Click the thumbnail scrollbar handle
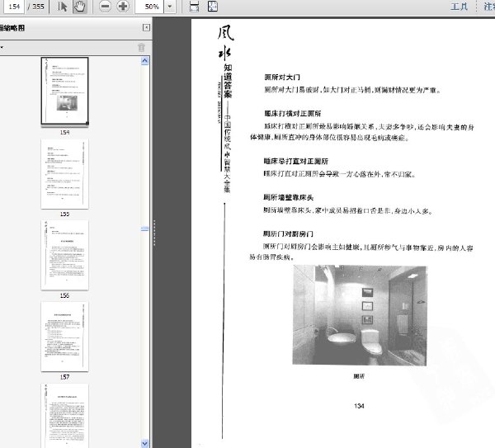This screenshot has height=448, width=495. [144, 229]
